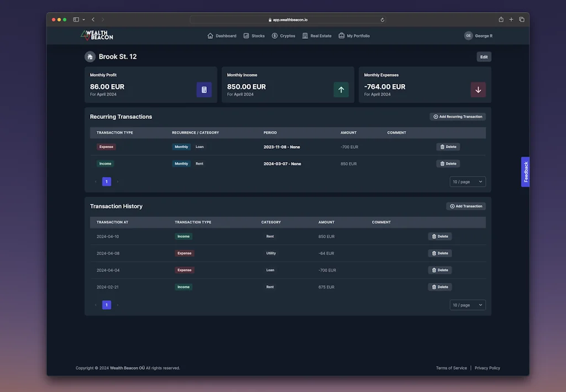The height and width of the screenshot is (392, 566).
Task: Open Real Estate via the building icon
Action: (x=304, y=35)
